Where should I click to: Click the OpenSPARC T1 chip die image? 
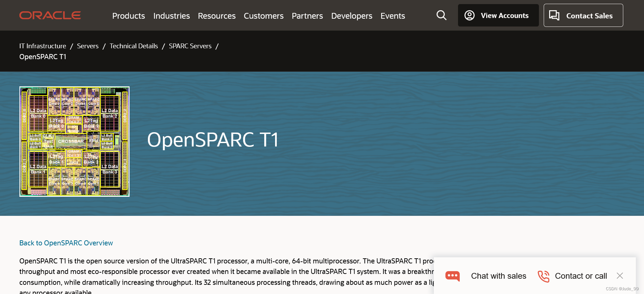(74, 141)
